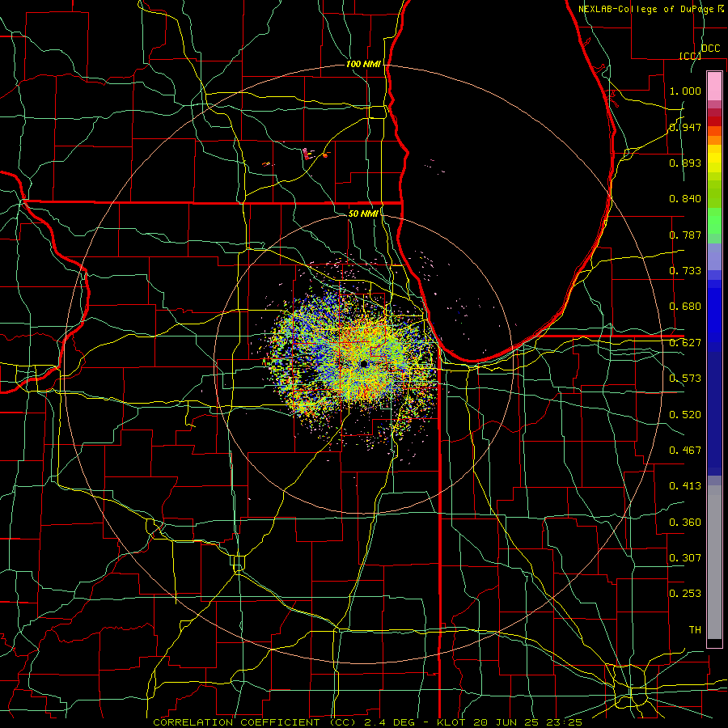728x728 pixels.
Task: Click the 0.253 scale value
Action: point(685,594)
